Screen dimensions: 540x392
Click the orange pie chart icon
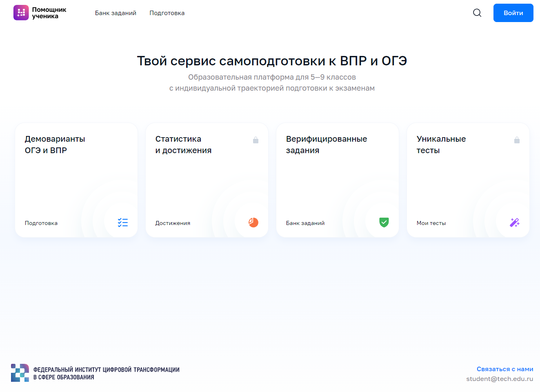click(x=253, y=223)
